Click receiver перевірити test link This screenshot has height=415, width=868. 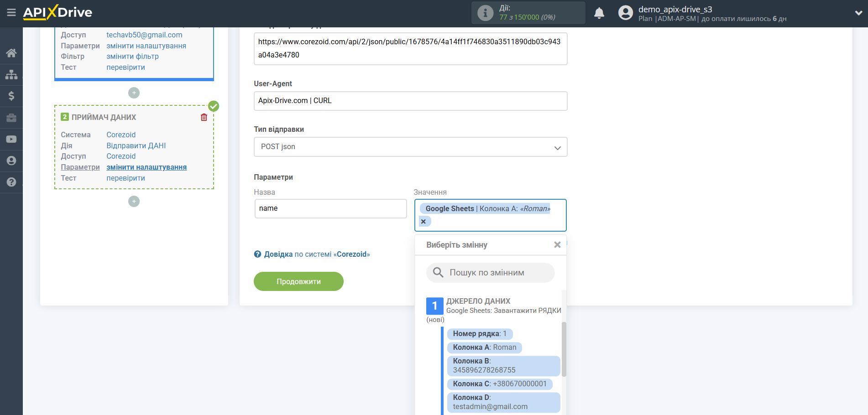click(x=125, y=178)
